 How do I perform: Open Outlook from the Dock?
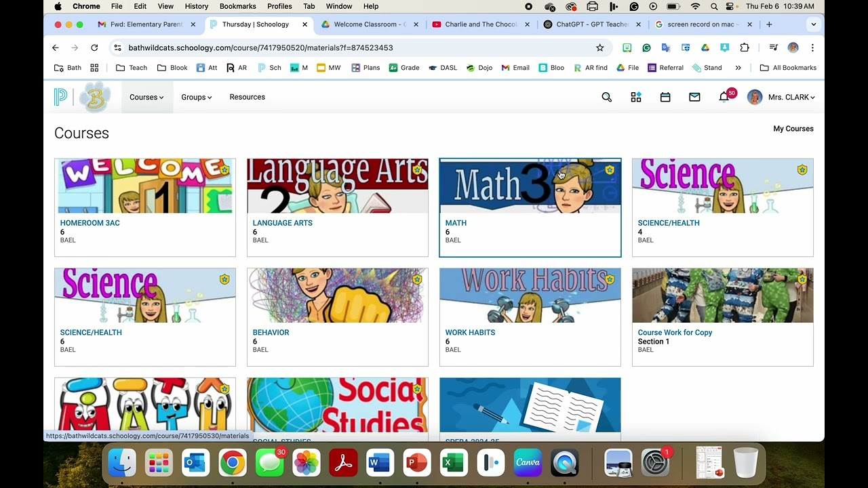[x=195, y=463]
